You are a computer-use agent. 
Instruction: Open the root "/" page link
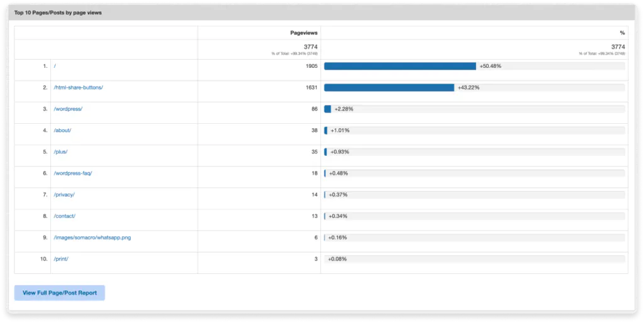coord(55,66)
